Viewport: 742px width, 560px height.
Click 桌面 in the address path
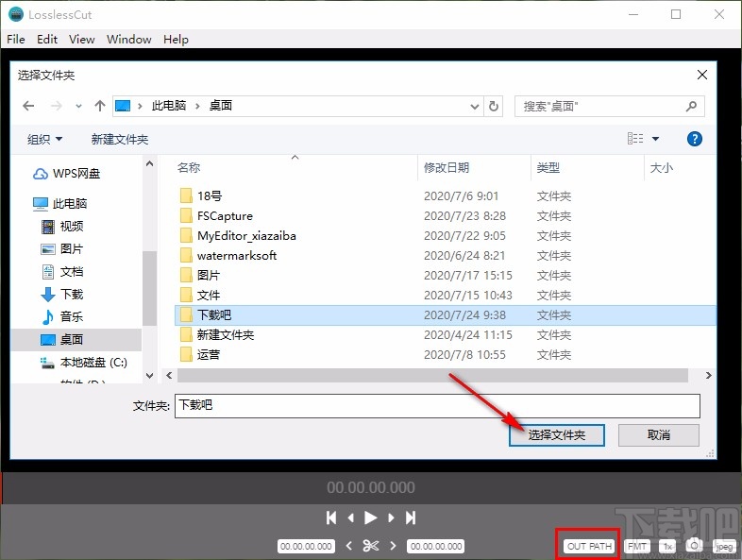(221, 106)
